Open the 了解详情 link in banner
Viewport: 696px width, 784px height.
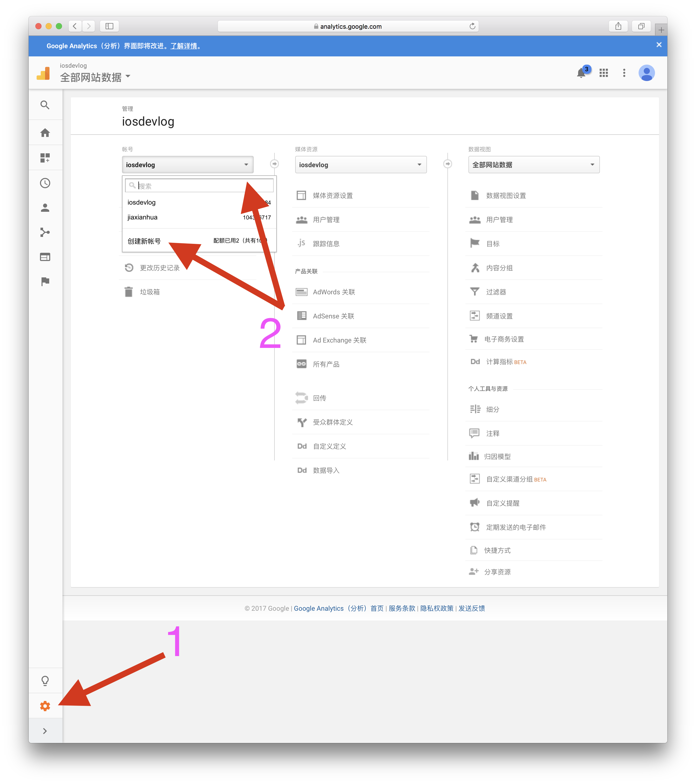184,46
